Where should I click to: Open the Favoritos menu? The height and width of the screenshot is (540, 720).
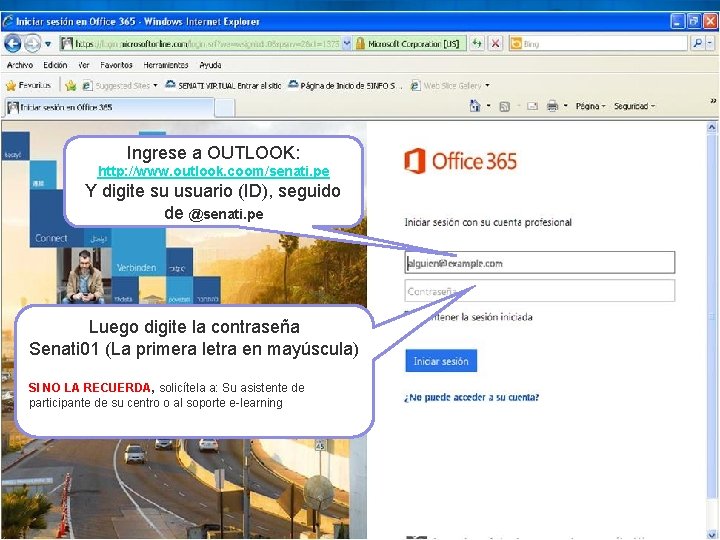(x=116, y=65)
